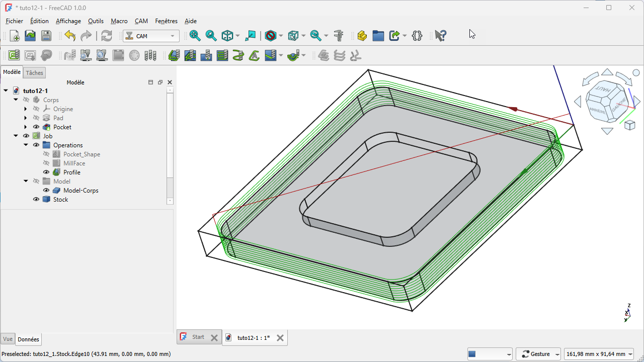
Task: Open the Affichage menu
Action: pos(68,21)
